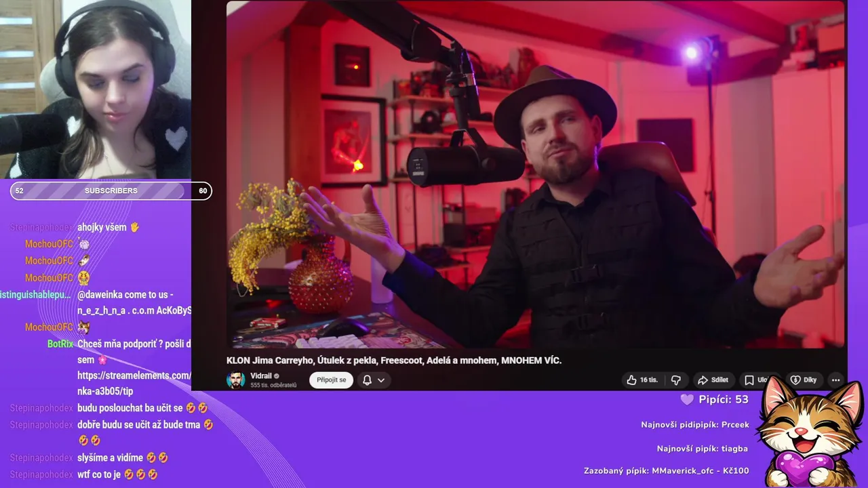Viewport: 868px width, 488px height.
Task: Click the webcam feed of the streamer
Action: pyautogui.click(x=96, y=89)
